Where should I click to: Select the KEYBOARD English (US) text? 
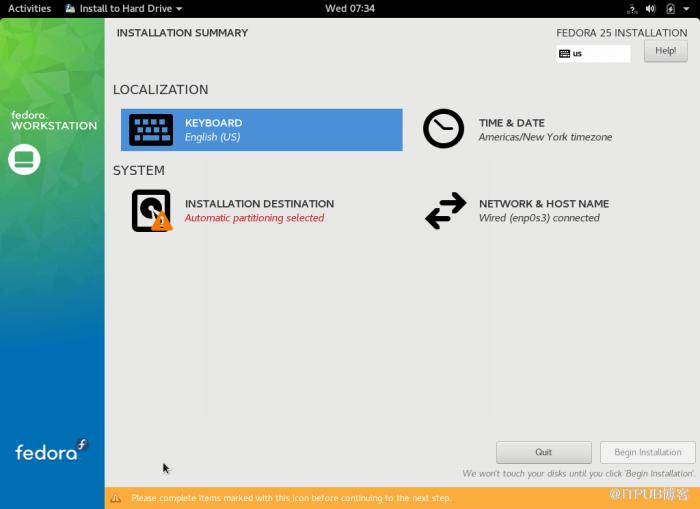point(213,130)
